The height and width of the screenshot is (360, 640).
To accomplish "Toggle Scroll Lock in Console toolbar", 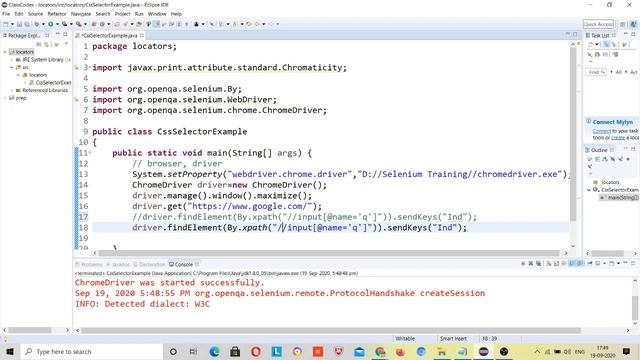I will pos(556,264).
